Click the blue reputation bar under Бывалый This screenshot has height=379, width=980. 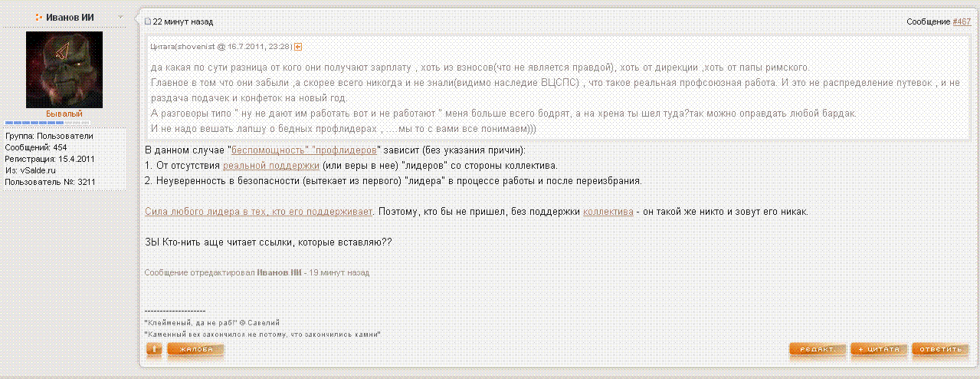click(x=48, y=123)
